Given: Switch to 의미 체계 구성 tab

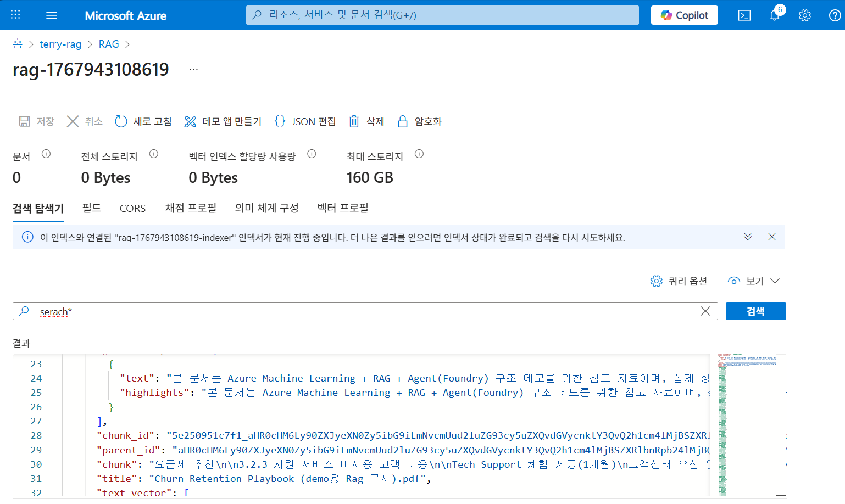Looking at the screenshot, I should (x=266, y=208).
